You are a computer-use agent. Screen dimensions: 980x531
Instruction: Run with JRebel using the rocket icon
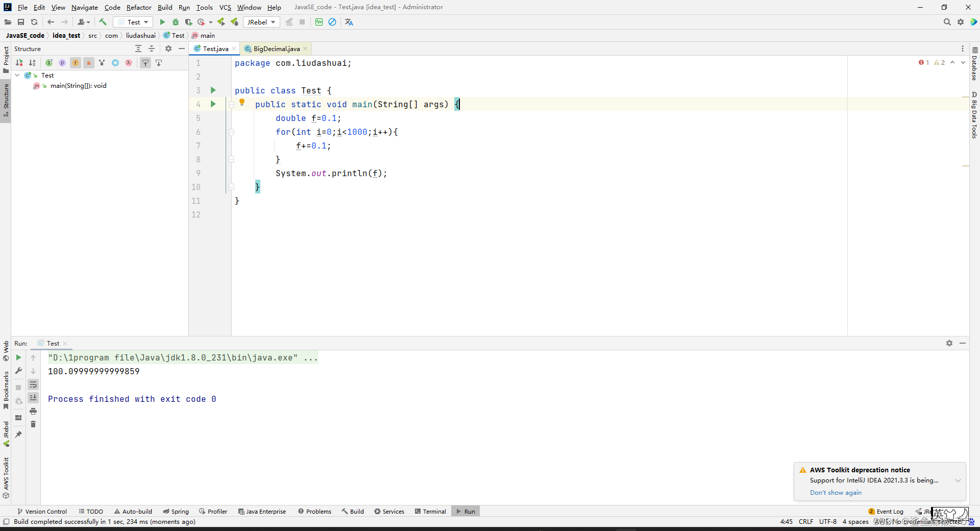coord(221,22)
